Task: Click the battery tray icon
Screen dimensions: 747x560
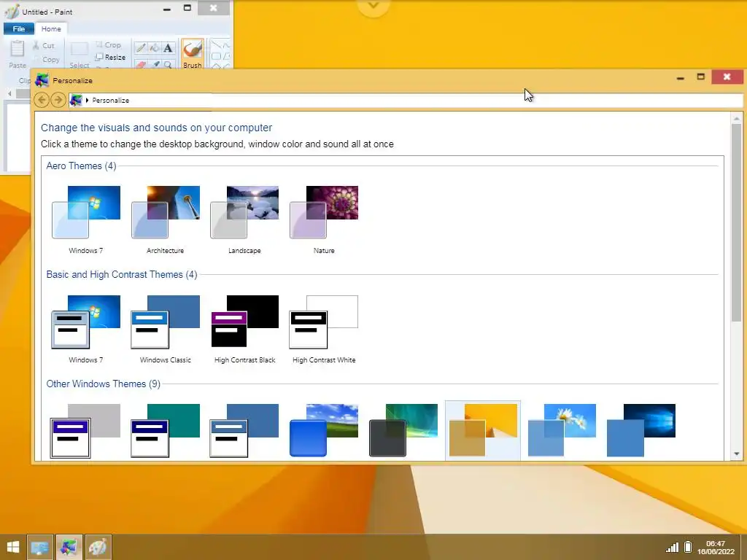Action: [688, 547]
